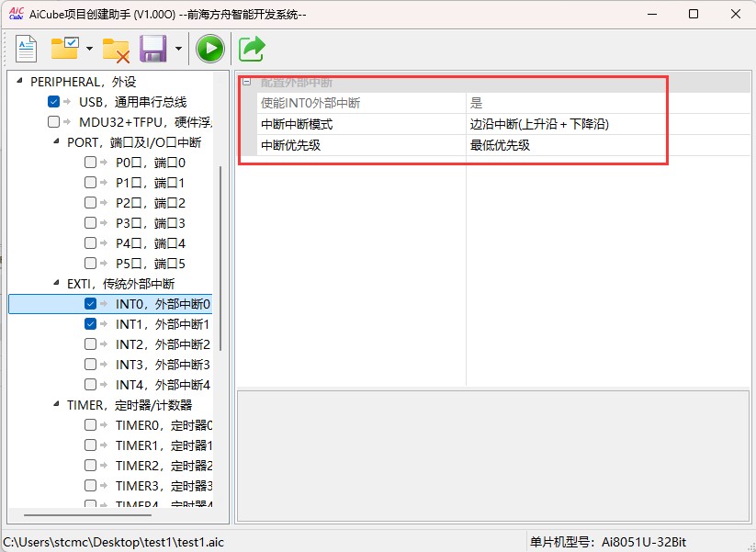This screenshot has width=756, height=552.
Task: Click the empty description panel below properties
Action: tap(493, 456)
